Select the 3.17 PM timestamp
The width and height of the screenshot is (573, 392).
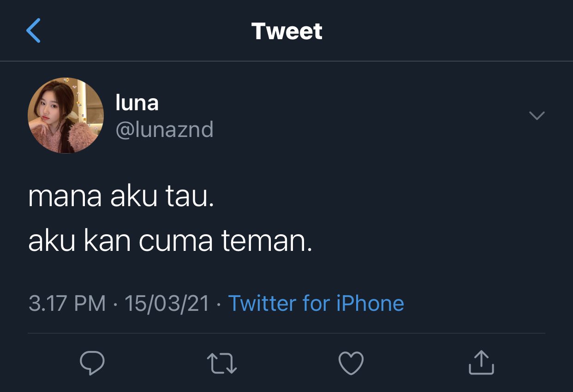(67, 303)
